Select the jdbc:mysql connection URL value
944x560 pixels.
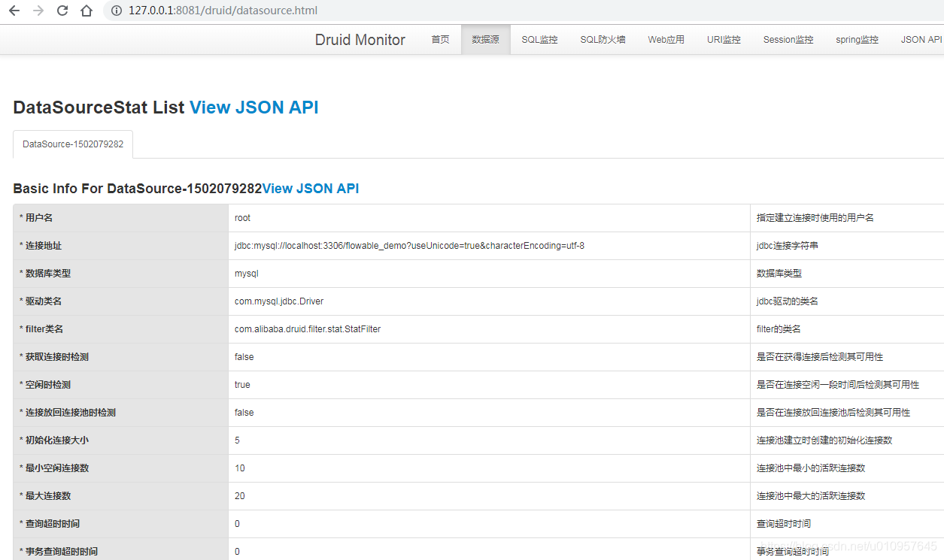point(409,246)
